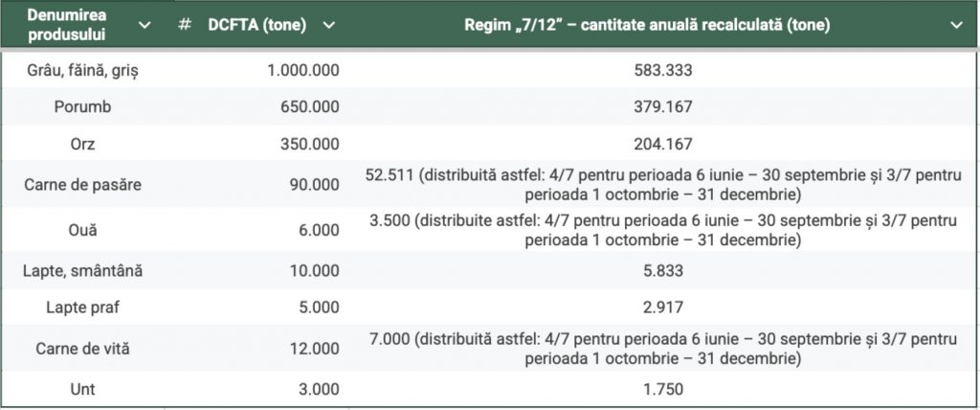Select the Unt product cell
The width and height of the screenshot is (980, 410).
(x=82, y=389)
